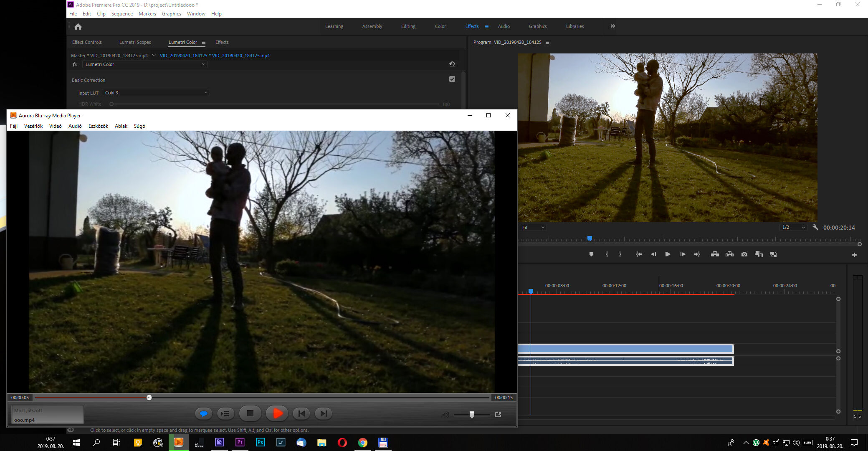
Task: Open the playlist in Aurora player
Action: click(225, 414)
